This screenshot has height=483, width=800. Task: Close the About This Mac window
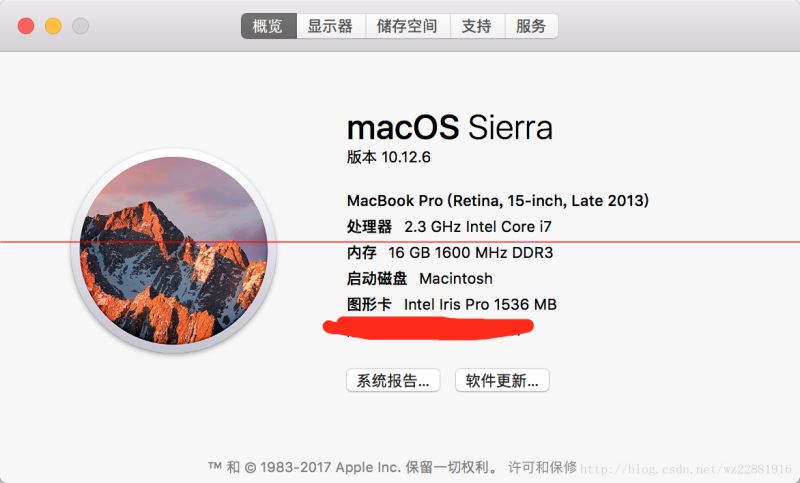pos(26,26)
